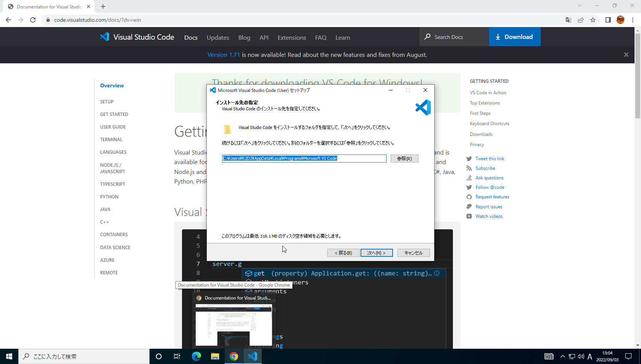Select Overview in the docs sidebar
The height and width of the screenshot is (364, 641).
112,85
